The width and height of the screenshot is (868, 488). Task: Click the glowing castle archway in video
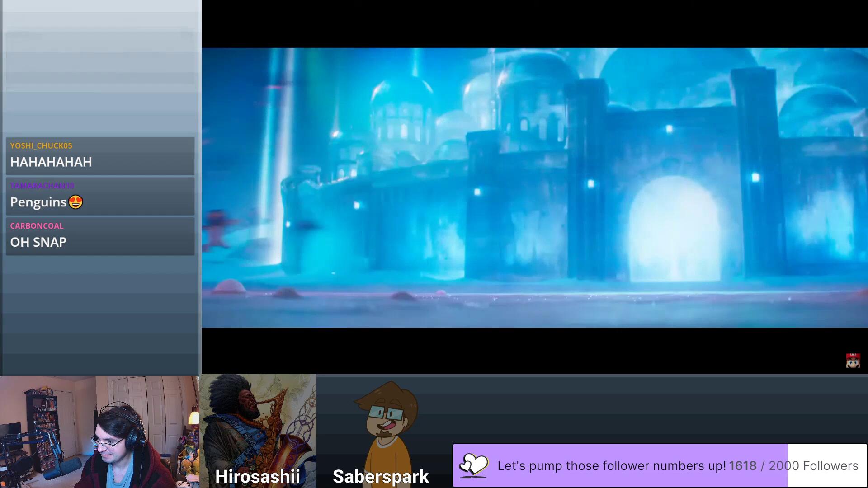(674, 230)
